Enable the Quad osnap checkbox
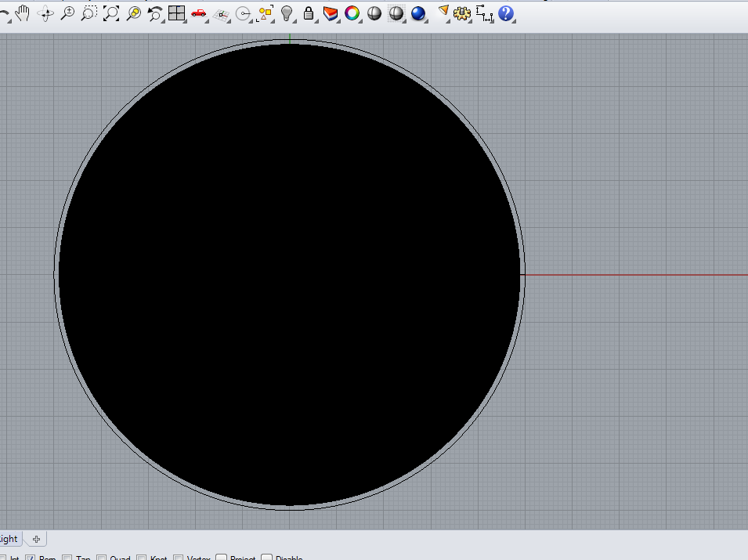 pyautogui.click(x=101, y=558)
